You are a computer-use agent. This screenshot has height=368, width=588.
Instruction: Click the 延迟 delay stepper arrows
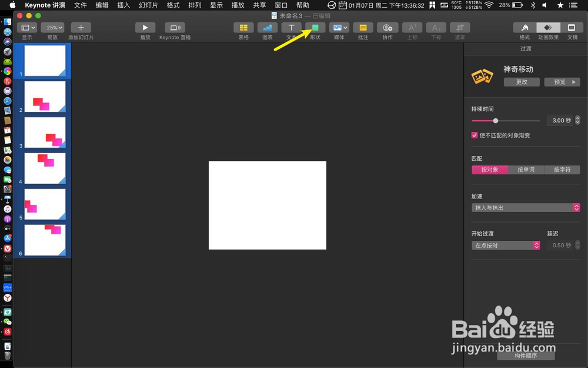click(x=577, y=245)
